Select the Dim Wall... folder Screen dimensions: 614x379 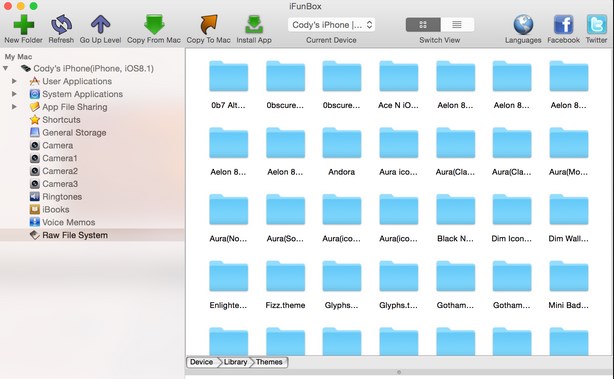(x=569, y=209)
